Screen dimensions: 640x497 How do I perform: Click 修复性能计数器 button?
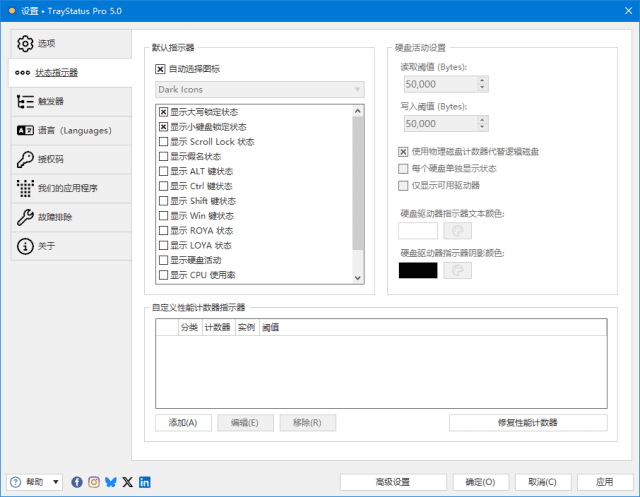coord(528,423)
